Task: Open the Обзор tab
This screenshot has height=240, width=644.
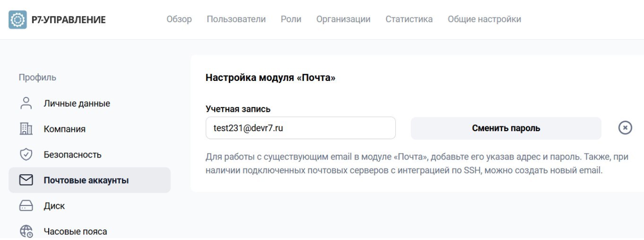Action: (179, 19)
